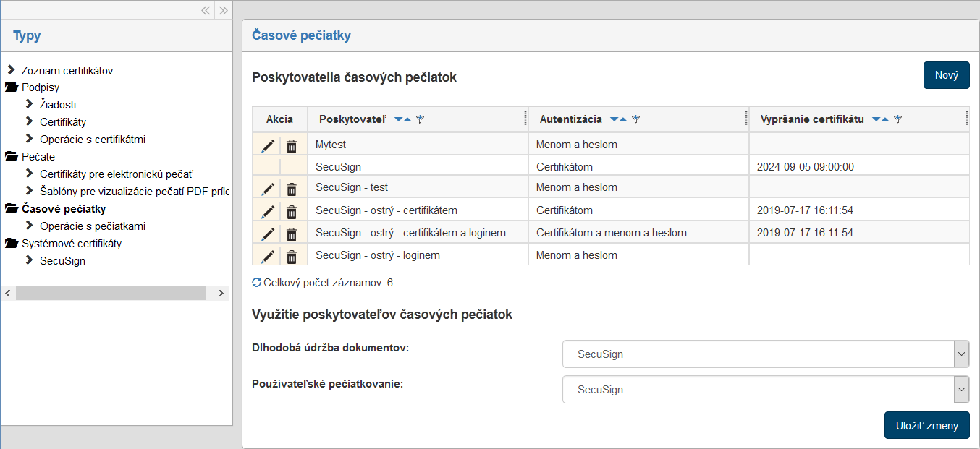Edit the Mytest provider with pencil icon

268,146
